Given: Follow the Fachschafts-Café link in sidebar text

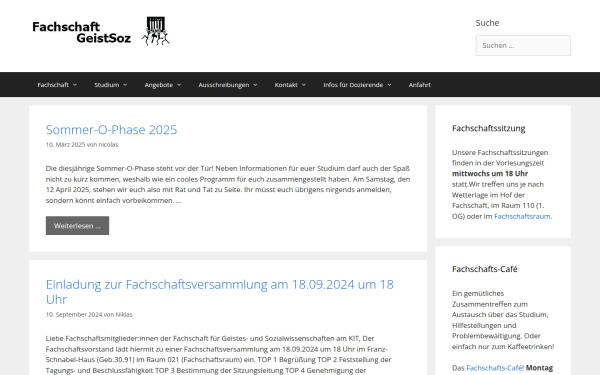Looking at the screenshot, I should tap(495, 368).
